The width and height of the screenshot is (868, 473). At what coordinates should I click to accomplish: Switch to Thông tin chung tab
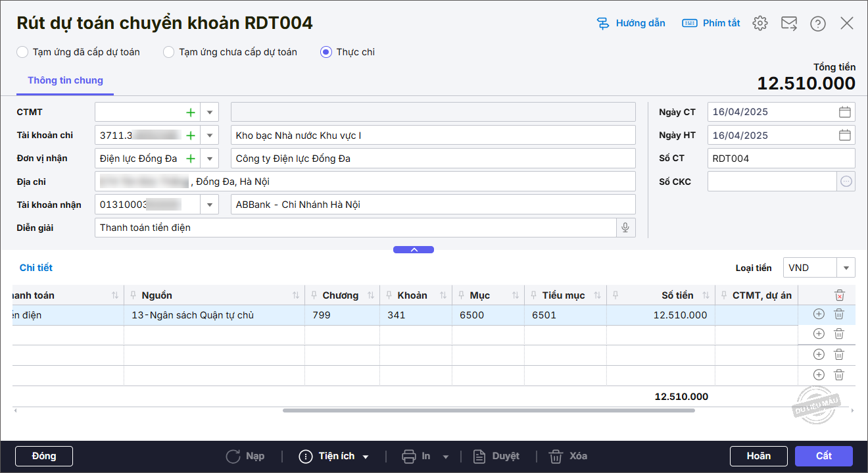click(x=65, y=81)
